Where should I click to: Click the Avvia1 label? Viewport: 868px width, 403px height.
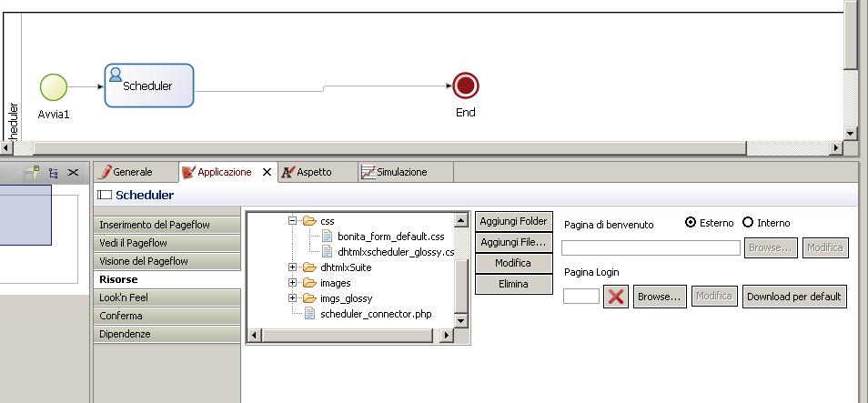(x=54, y=115)
